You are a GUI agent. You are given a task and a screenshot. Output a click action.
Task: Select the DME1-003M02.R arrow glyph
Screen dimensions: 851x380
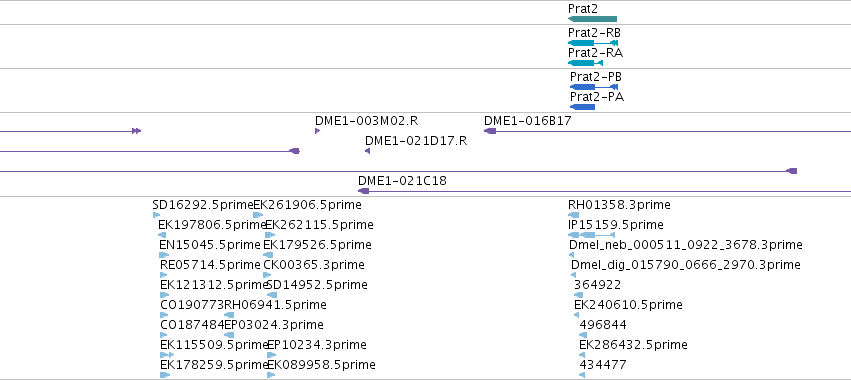click(317, 131)
